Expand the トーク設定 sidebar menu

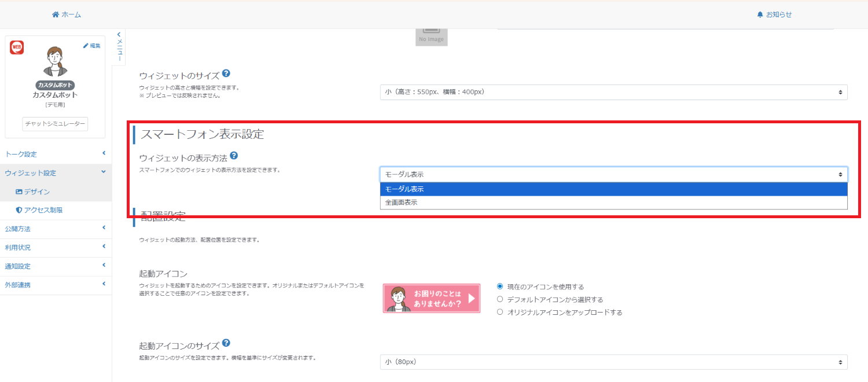pyautogui.click(x=55, y=154)
